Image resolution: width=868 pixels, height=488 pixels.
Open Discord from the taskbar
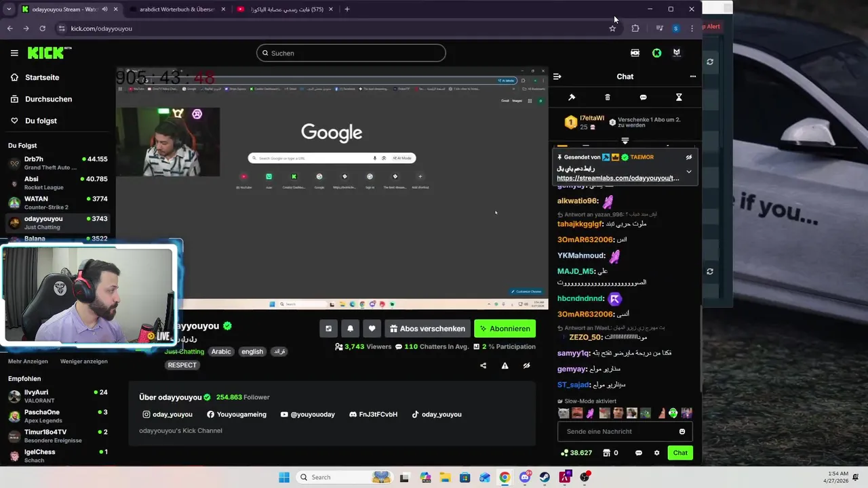pyautogui.click(x=525, y=477)
